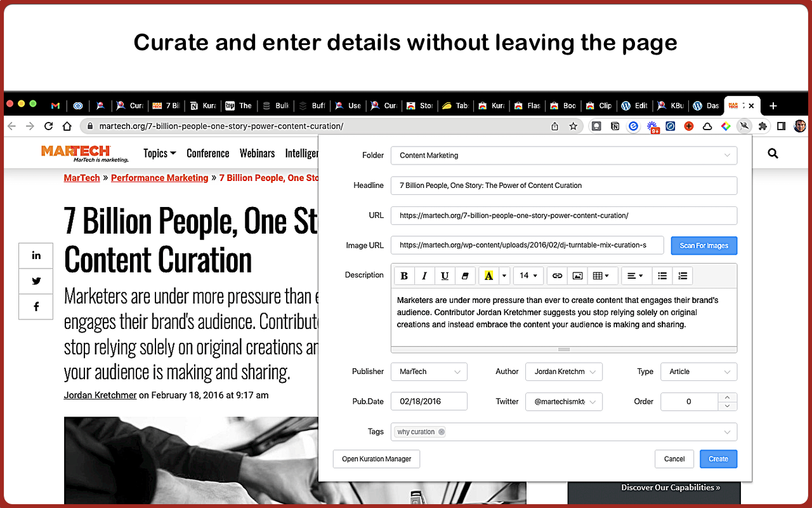This screenshot has width=812, height=508.
Task: Switch to the Edit WordPress tab
Action: (x=635, y=105)
